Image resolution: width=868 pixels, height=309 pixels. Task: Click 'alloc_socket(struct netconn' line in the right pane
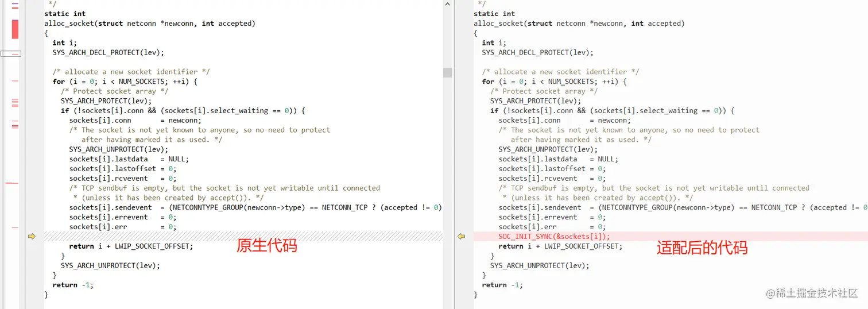pyautogui.click(x=579, y=24)
